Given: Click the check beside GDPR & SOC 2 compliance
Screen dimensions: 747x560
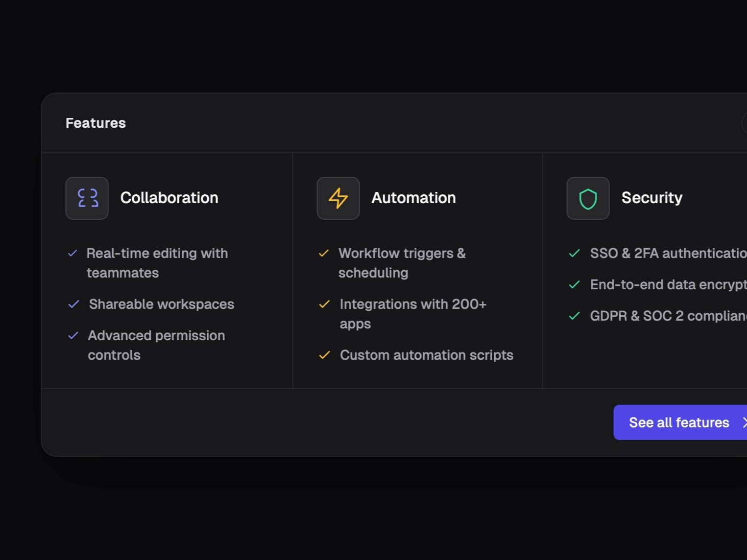Looking at the screenshot, I should pos(574,316).
